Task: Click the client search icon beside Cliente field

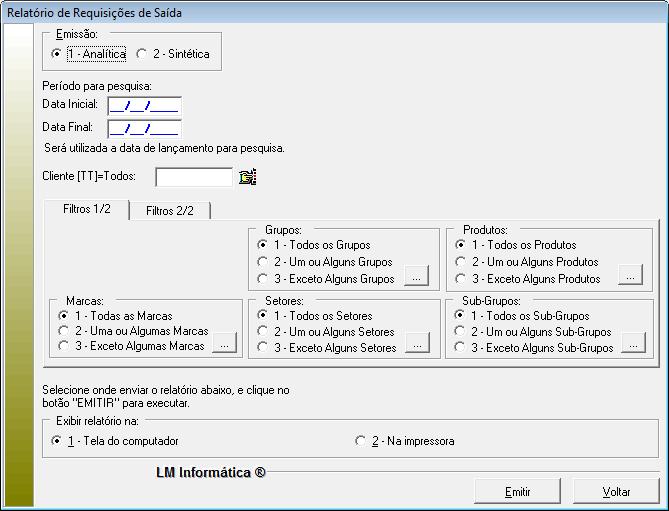Action: [x=248, y=177]
